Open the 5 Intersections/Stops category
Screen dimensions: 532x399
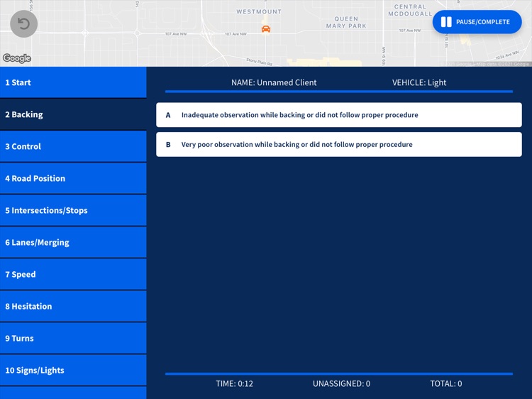(73, 210)
